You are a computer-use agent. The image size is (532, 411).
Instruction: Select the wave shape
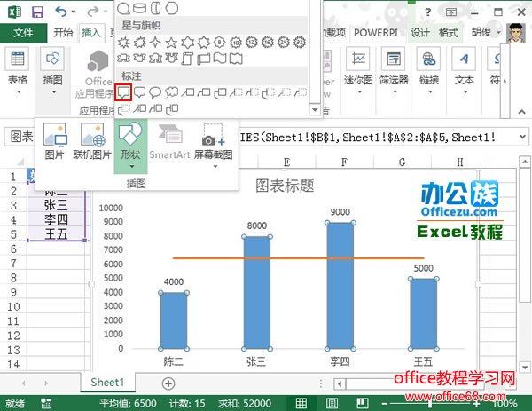(x=220, y=59)
